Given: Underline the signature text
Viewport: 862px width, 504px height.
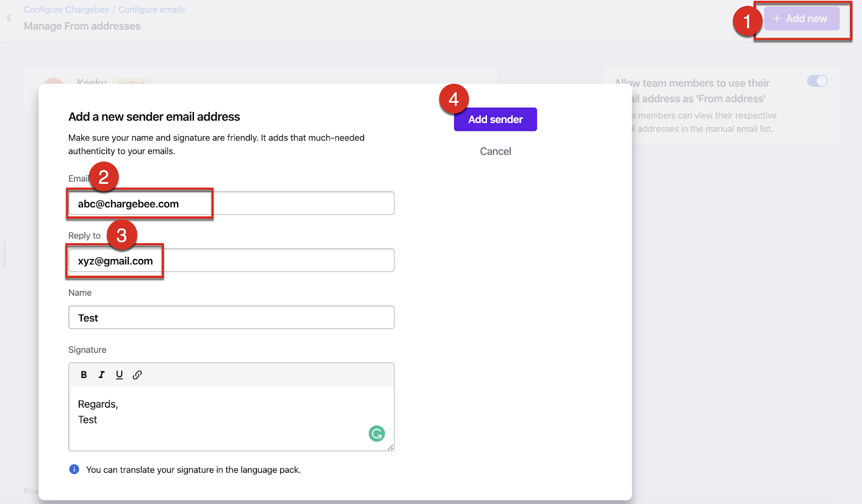Looking at the screenshot, I should (x=119, y=375).
